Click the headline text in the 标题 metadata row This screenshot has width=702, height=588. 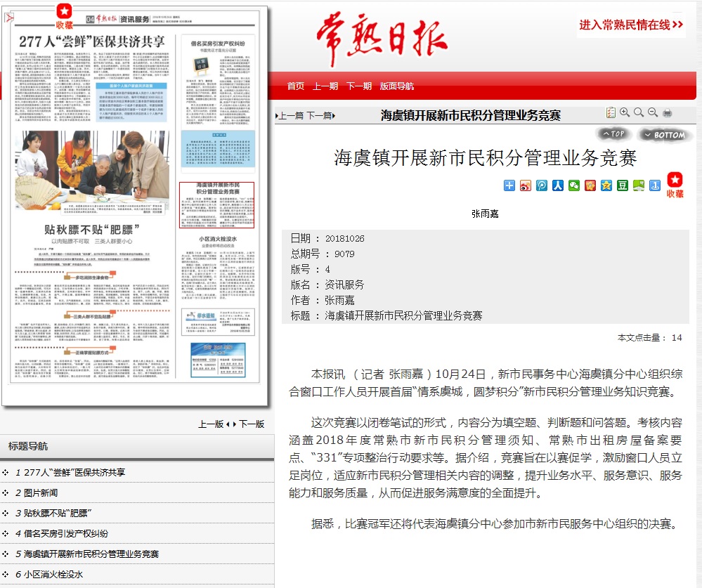click(x=403, y=316)
